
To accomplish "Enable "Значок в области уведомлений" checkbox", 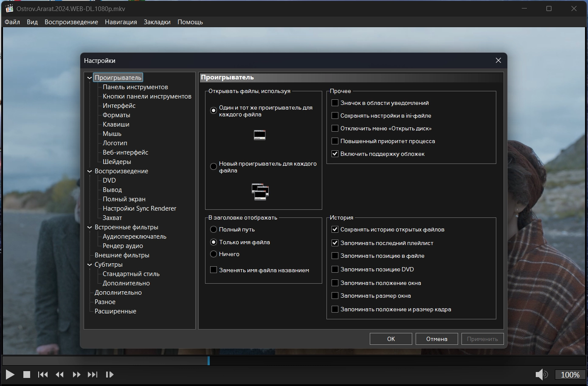I will [335, 103].
